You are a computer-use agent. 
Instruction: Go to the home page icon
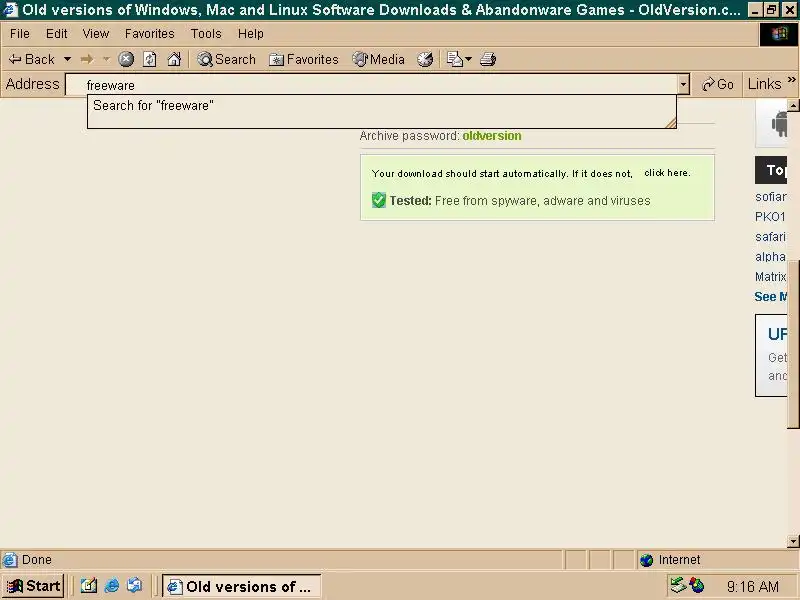tap(174, 59)
